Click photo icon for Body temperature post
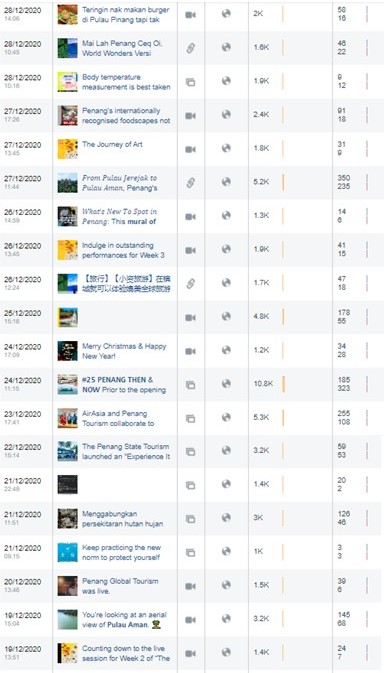Image resolution: width=384 pixels, height=673 pixels. pyautogui.click(x=190, y=82)
